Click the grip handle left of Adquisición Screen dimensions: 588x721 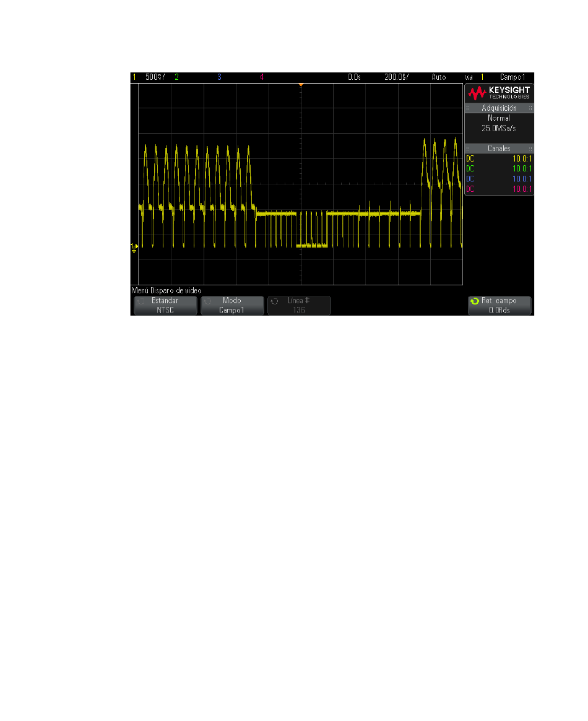pyautogui.click(x=467, y=108)
